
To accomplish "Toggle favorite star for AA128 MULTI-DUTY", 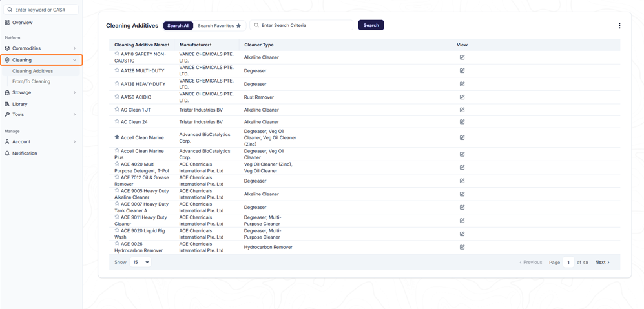I will pos(117,70).
